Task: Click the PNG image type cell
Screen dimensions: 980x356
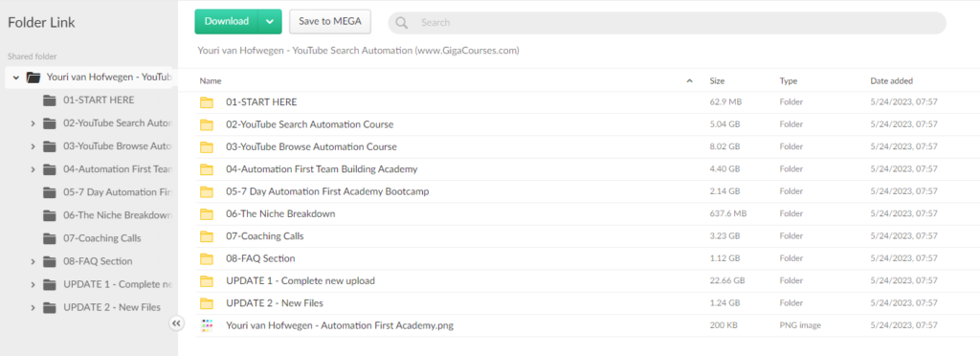Action: click(801, 325)
